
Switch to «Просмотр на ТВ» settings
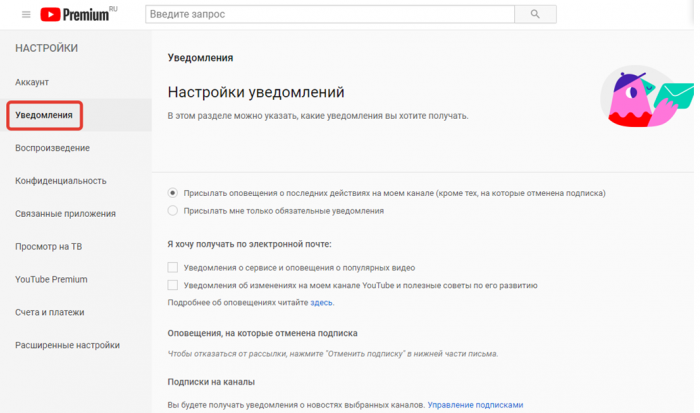(50, 246)
